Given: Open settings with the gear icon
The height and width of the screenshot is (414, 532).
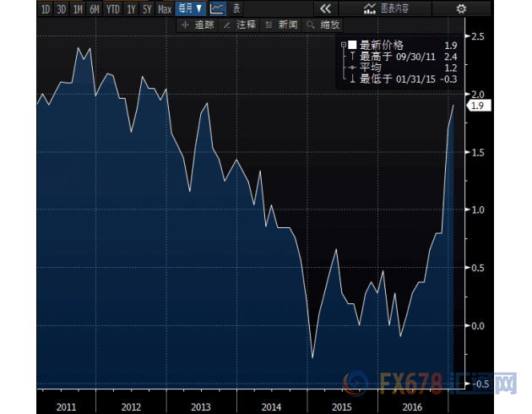Looking at the screenshot, I should click(460, 8).
